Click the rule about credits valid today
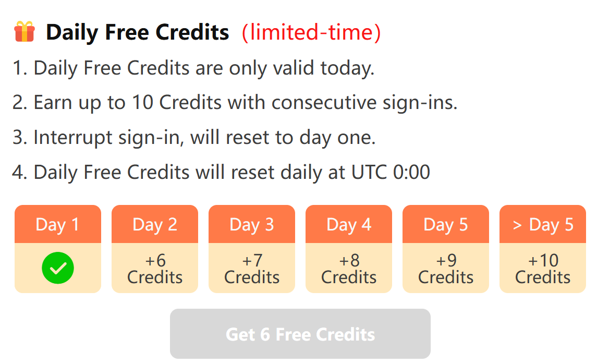 (193, 68)
